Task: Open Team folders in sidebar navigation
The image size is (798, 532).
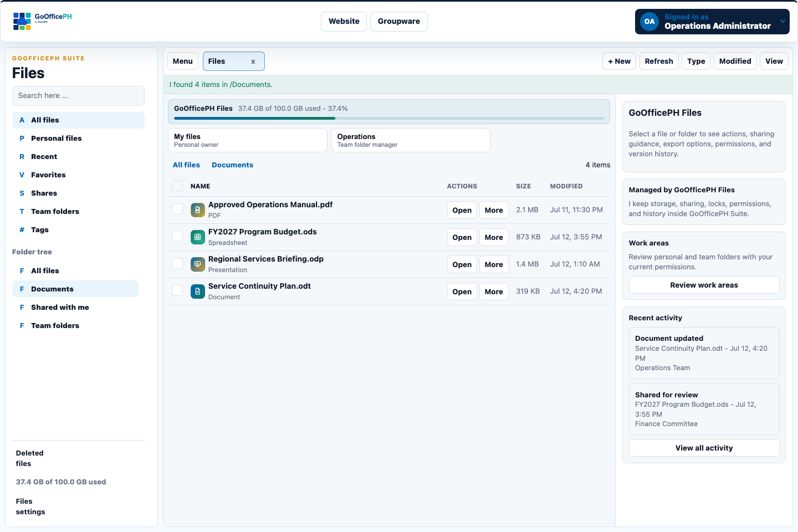Action: click(x=78, y=212)
